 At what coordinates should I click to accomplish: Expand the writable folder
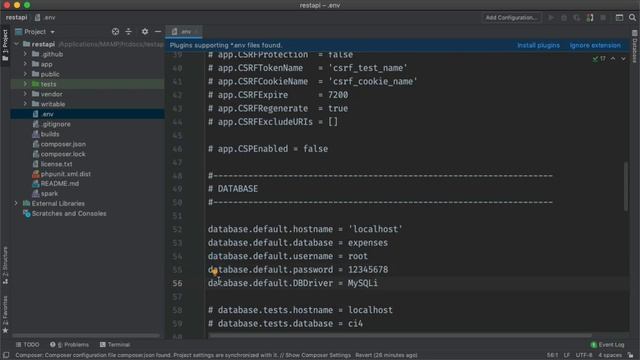(x=25, y=104)
